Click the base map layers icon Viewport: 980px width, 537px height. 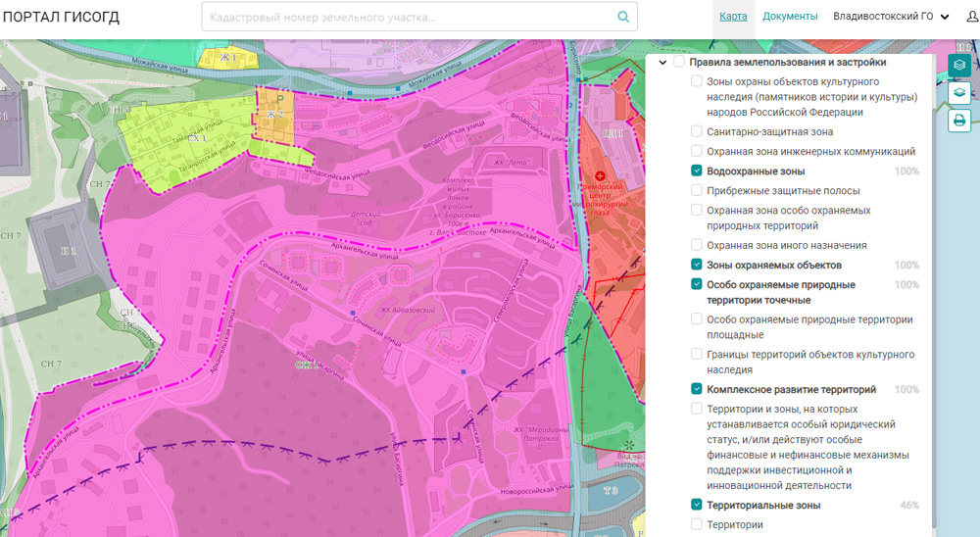pos(958,93)
